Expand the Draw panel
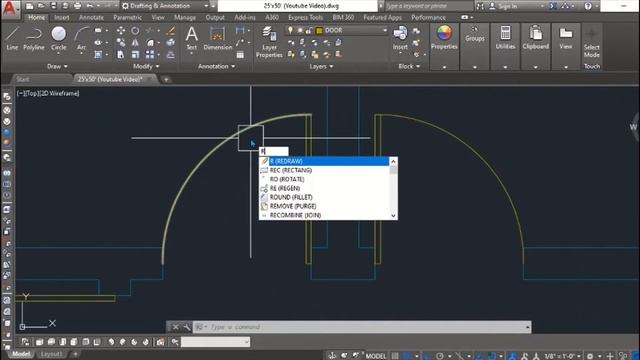Viewport: 640px width, 360px height. [x=57, y=66]
